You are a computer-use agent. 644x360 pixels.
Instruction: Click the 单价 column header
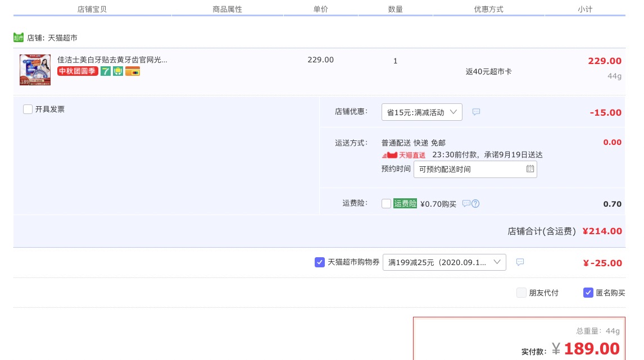(x=320, y=9)
